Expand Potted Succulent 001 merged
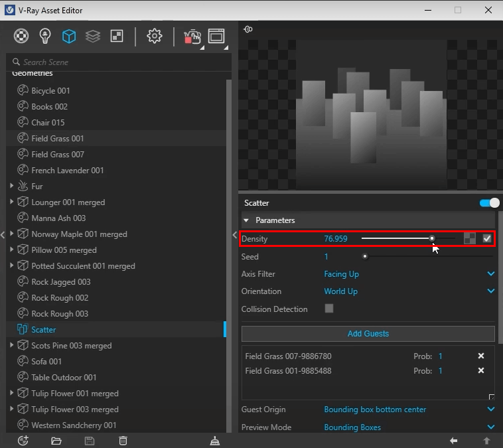Viewport: 503px width, 448px height. (x=11, y=265)
